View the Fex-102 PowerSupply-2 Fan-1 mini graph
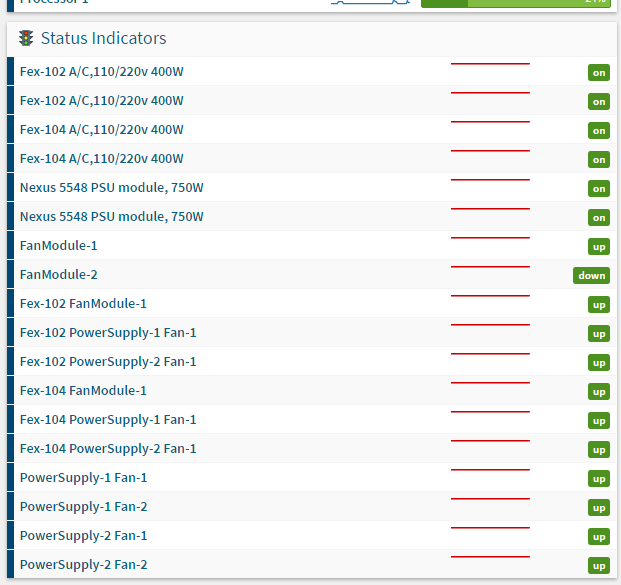This screenshot has width=621, height=585. (490, 354)
